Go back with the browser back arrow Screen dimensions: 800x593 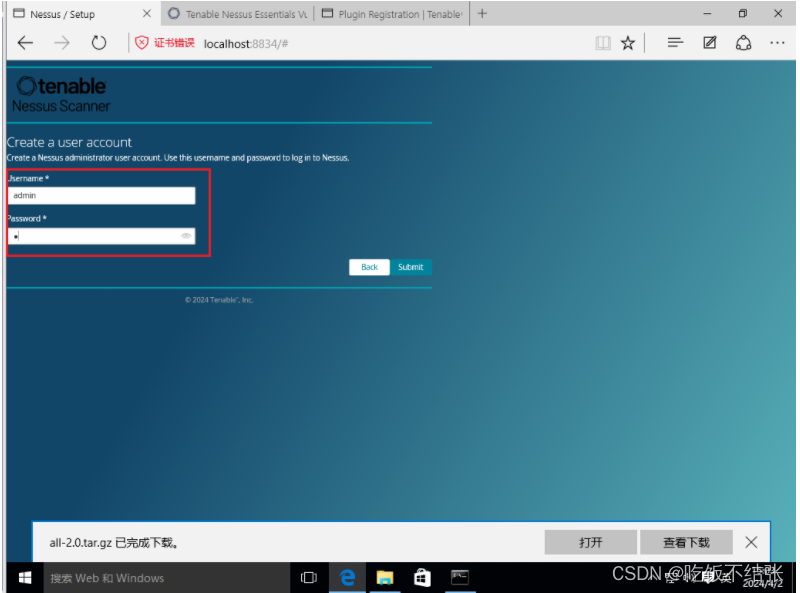[x=25, y=43]
